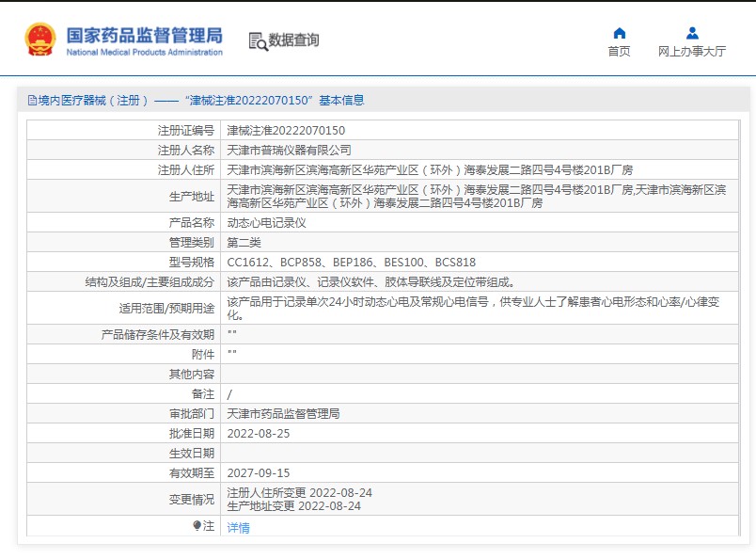
Task: Click the 注册人名称 row label
Action: tap(185, 151)
